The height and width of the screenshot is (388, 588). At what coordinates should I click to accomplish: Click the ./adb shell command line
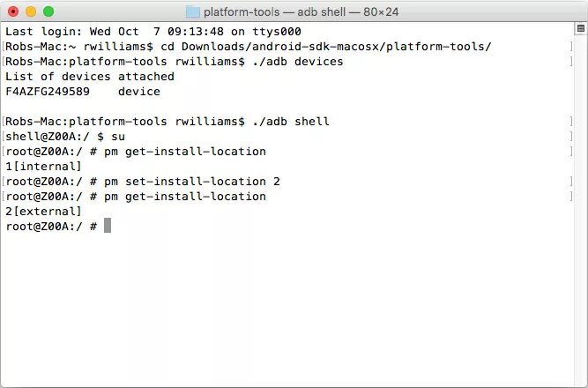pyautogui.click(x=291, y=122)
